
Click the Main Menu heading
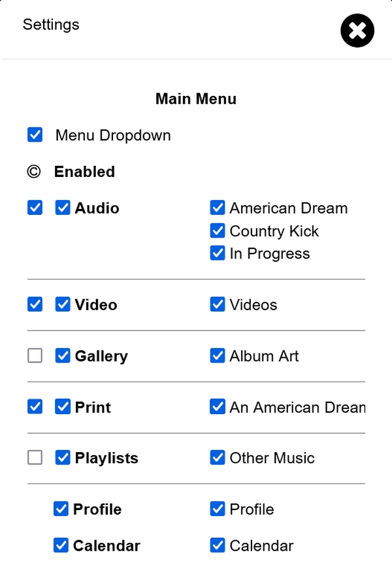pos(196,99)
